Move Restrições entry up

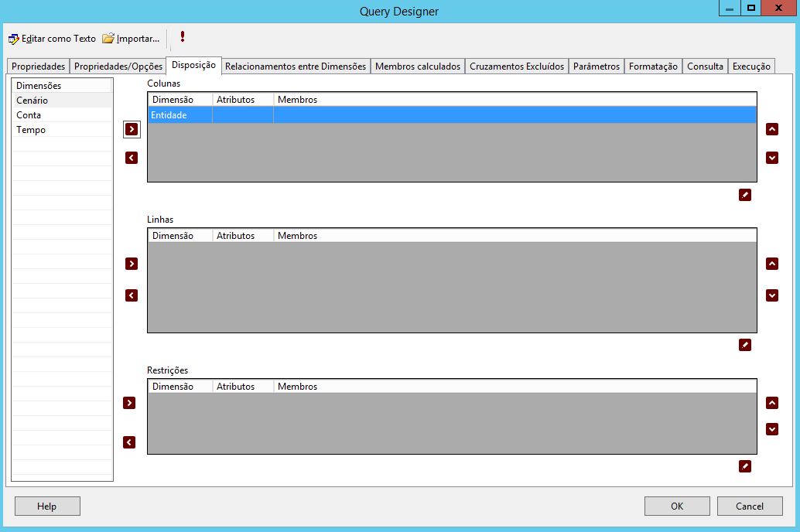(772, 403)
